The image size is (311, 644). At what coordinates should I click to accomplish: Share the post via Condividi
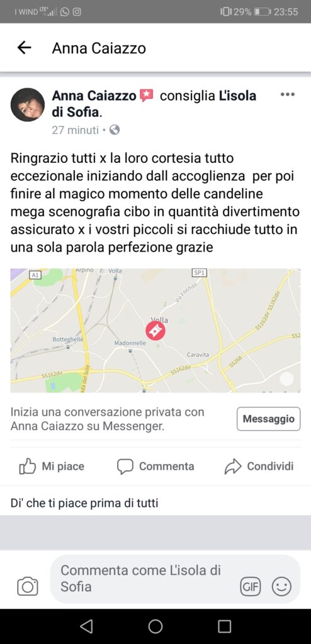[x=259, y=467]
